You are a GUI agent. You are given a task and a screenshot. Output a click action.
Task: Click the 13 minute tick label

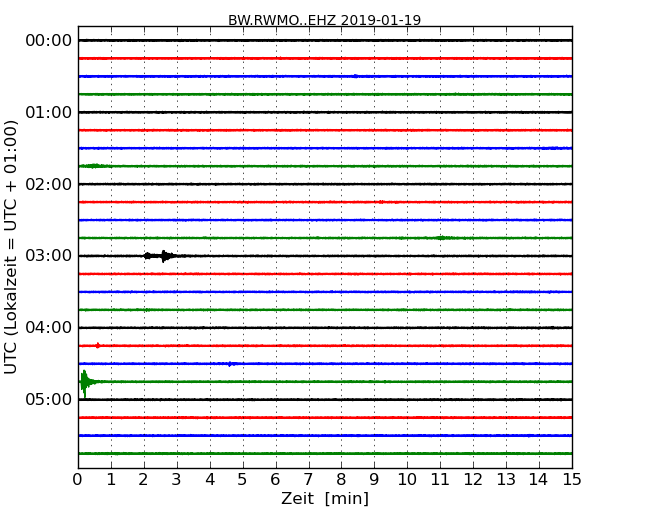(x=506, y=479)
